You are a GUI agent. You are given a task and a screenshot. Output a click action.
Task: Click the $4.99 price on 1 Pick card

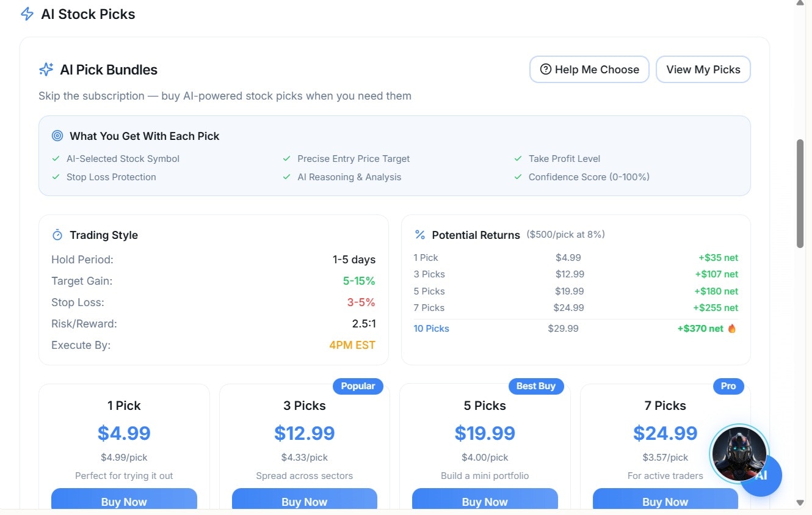tap(124, 433)
